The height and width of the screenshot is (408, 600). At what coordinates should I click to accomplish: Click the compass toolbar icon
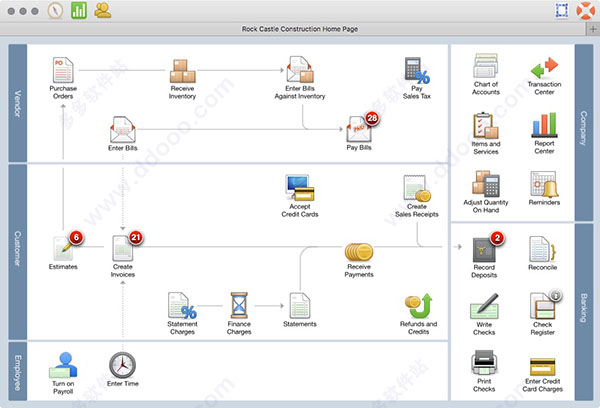pyautogui.click(x=55, y=10)
